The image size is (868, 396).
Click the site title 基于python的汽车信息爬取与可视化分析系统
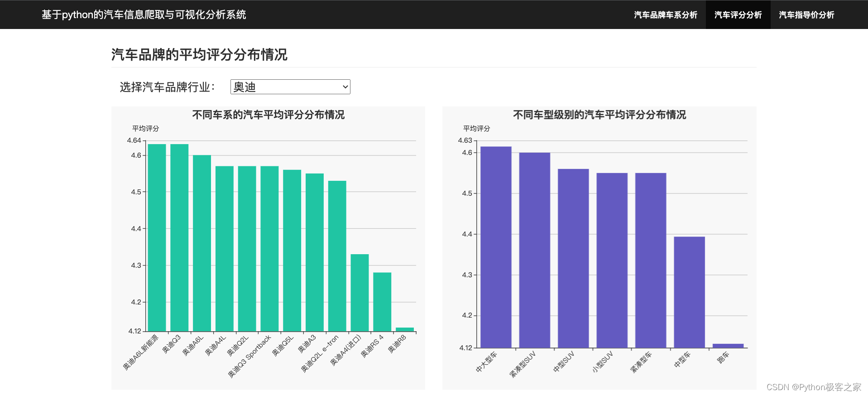tap(144, 15)
